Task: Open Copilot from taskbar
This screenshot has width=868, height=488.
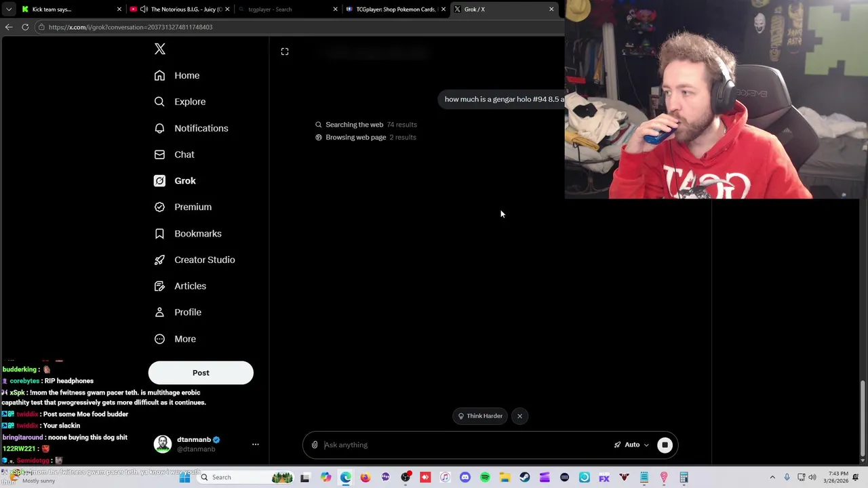Action: [325, 477]
